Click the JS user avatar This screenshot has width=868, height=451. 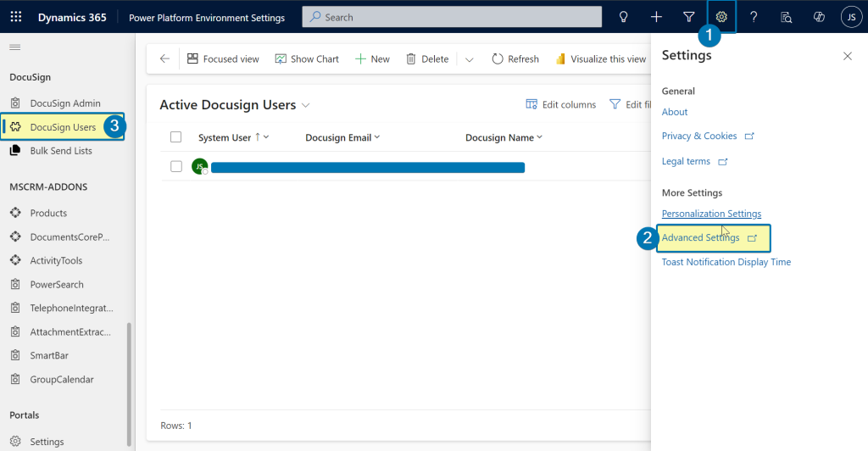tap(851, 17)
